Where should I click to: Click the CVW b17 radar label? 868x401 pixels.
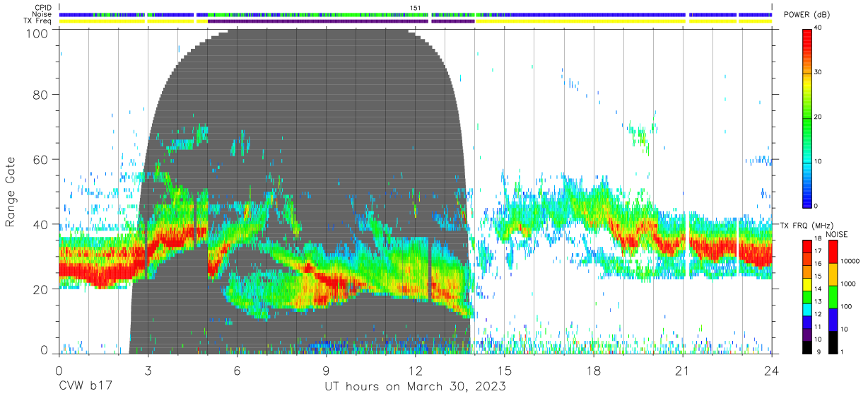tap(86, 386)
